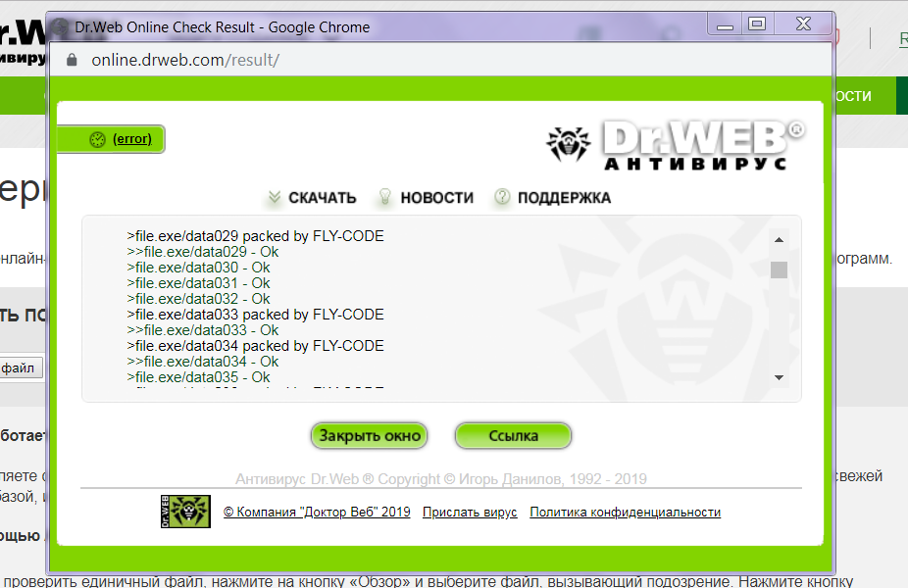Click the lightbulb icon beside НОВОСТИ
908x588 pixels.
tap(384, 197)
